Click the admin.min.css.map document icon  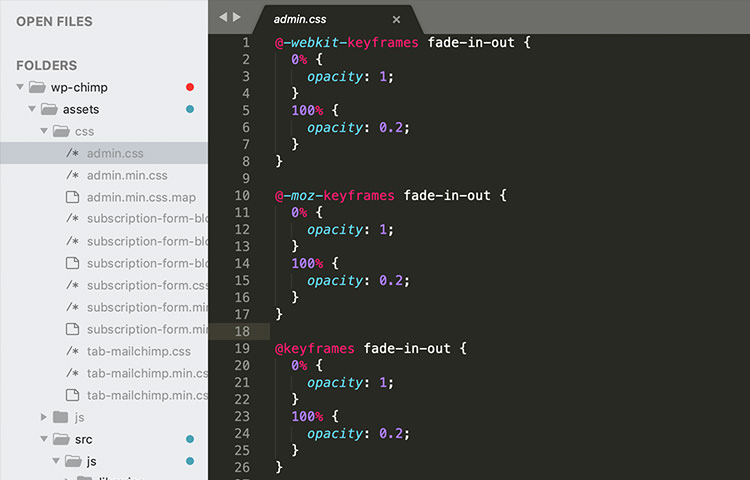72,197
